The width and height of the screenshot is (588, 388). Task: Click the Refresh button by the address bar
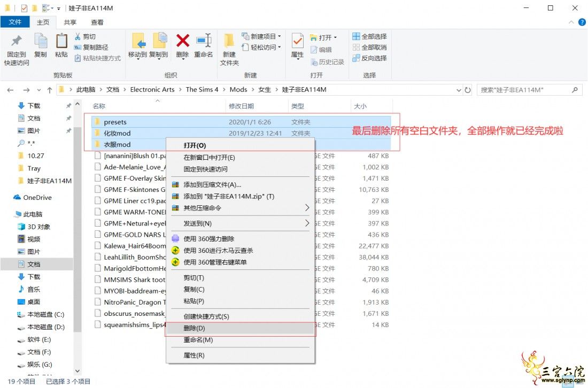(467, 90)
